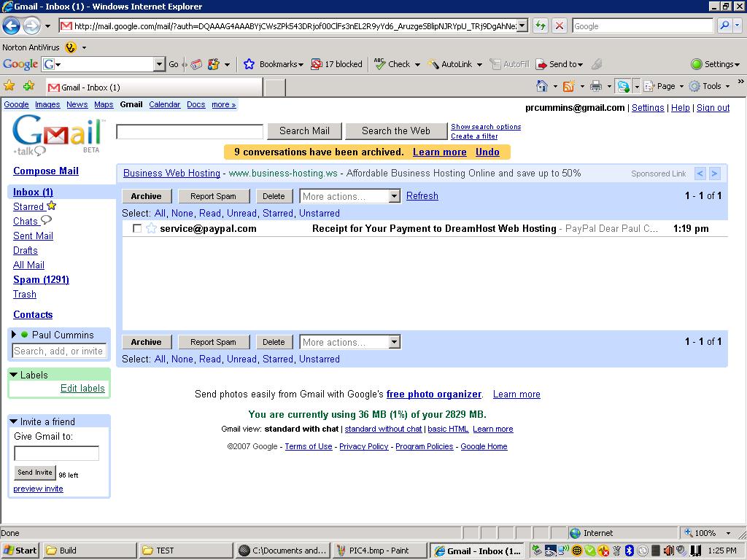747x560 pixels.
Task: Click the Windows Start button
Action: pos(20,551)
